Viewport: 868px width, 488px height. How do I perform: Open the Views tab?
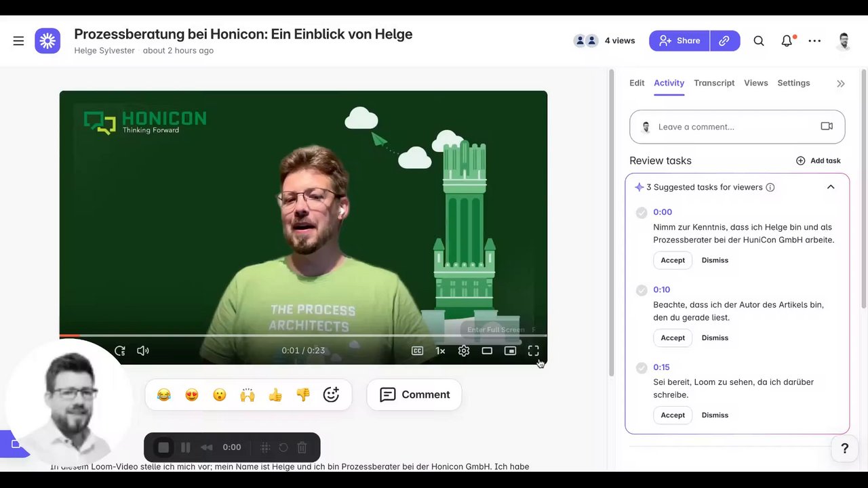(756, 83)
